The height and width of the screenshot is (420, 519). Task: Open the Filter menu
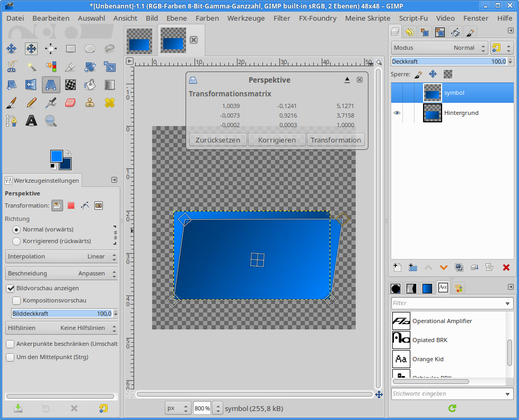tap(282, 18)
